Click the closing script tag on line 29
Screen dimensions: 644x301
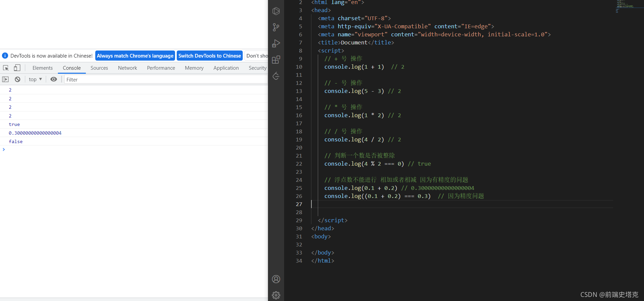(333, 220)
